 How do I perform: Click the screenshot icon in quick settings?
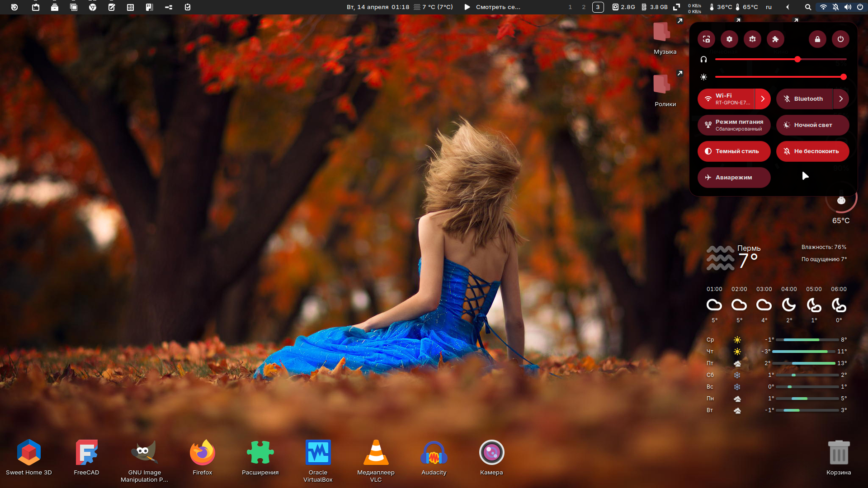(x=706, y=39)
